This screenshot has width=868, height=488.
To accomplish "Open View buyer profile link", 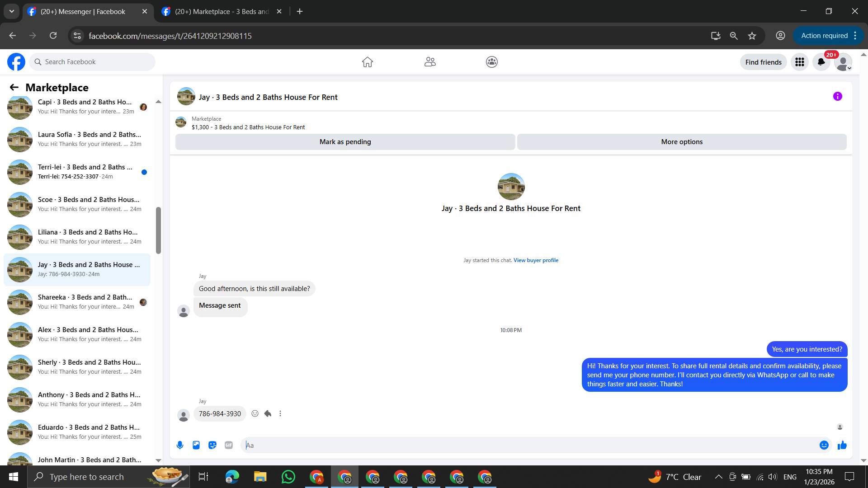I will pos(536,260).
